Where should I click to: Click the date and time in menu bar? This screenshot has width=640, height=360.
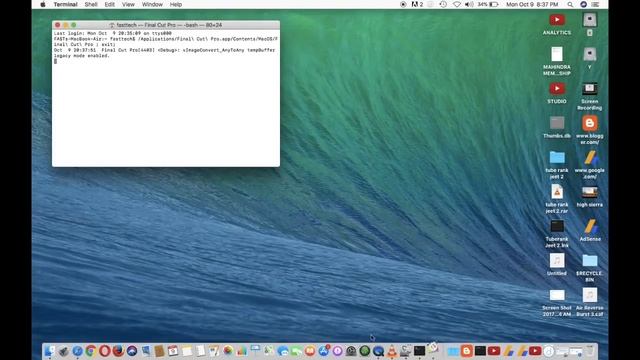point(532,4)
